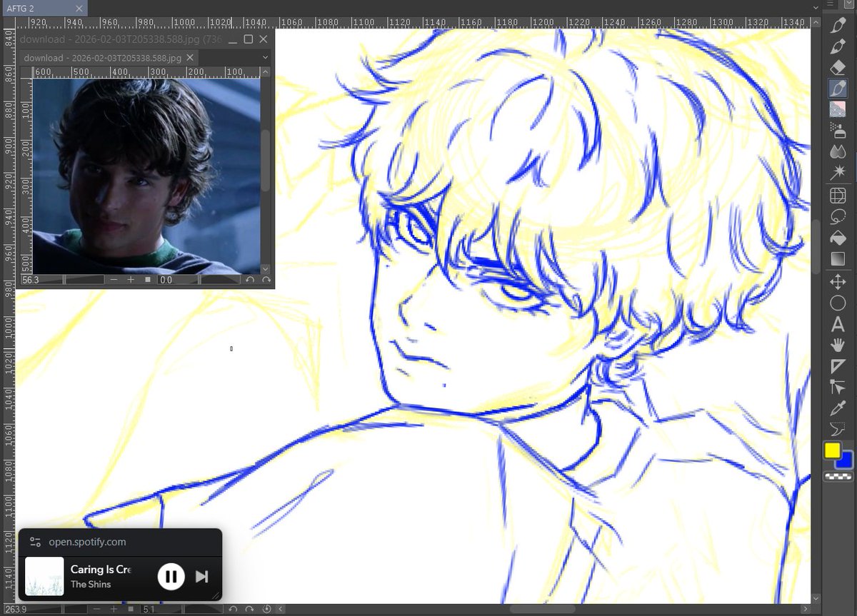Click the 'The Shins' artist name
Viewport: 857px width, 616px height.
(91, 585)
